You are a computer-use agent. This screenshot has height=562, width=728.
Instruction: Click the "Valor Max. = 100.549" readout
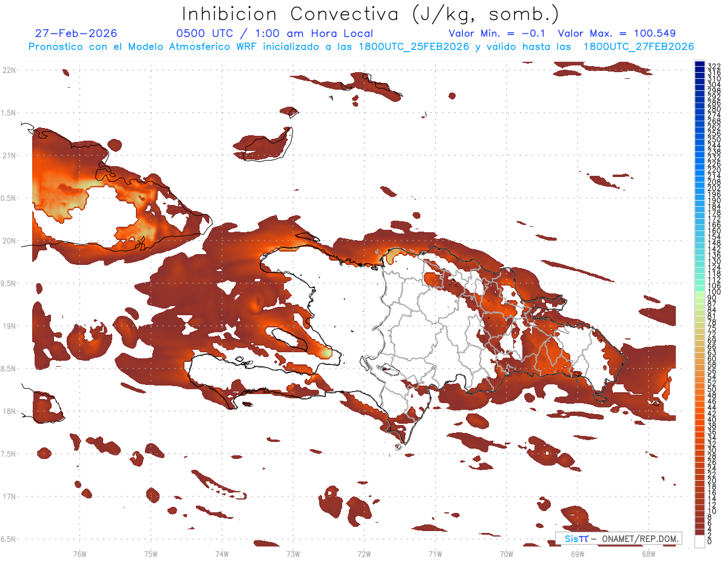(616, 33)
